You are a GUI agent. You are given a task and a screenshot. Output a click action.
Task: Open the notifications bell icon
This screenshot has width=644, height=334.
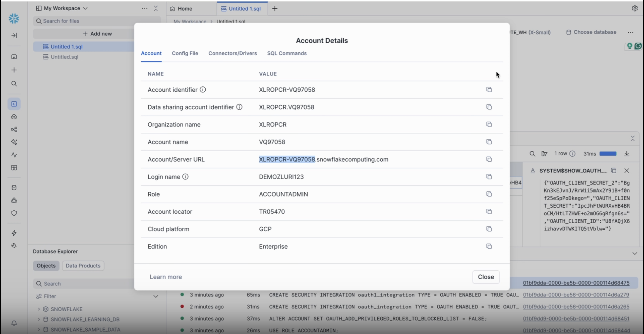14,323
